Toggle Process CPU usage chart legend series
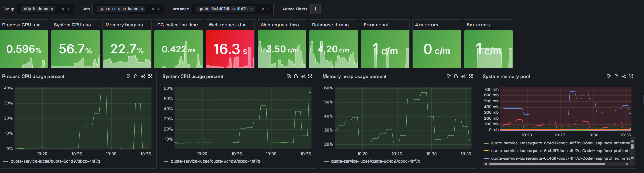644x173 pixels. (x=55, y=161)
